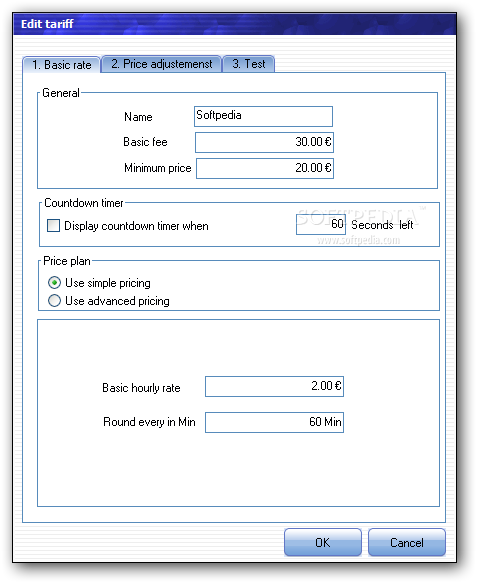Click the Basic hourly rate field
The width and height of the screenshot is (477, 583).
(x=274, y=386)
